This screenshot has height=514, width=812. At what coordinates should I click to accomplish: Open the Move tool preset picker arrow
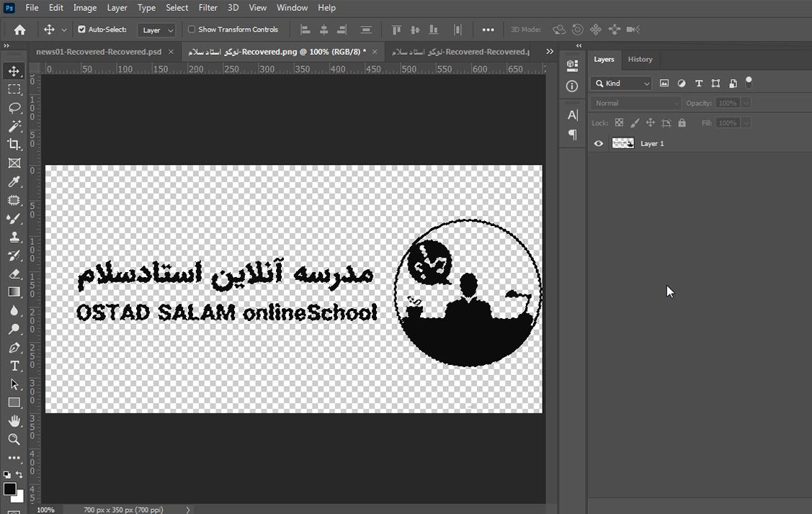[64, 30]
